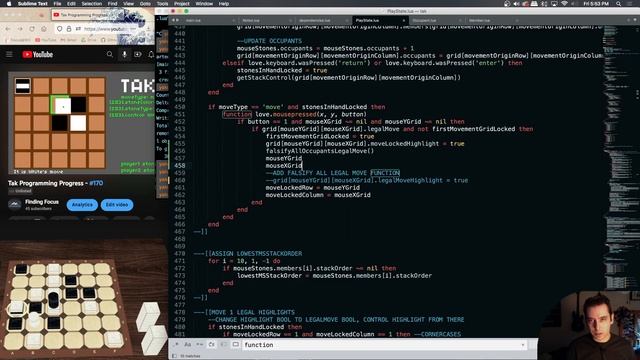Open the find history dropdown arrow
Image resolution: width=640 pixels, height=360 pixels.
click(x=522, y=345)
